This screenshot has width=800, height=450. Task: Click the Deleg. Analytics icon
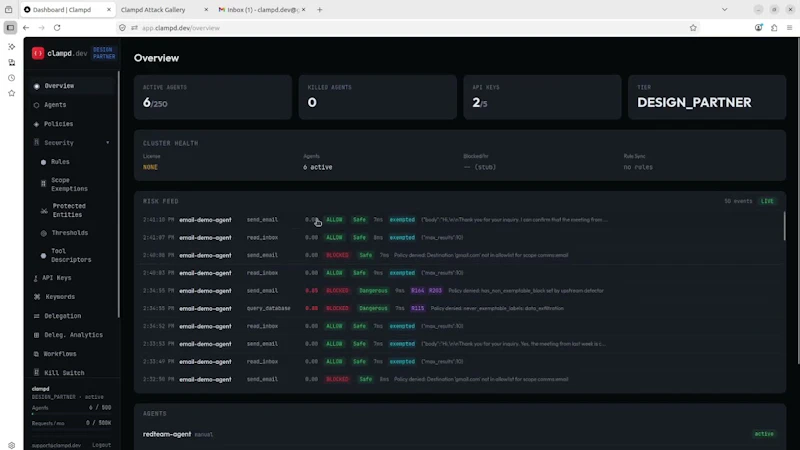coord(36,335)
